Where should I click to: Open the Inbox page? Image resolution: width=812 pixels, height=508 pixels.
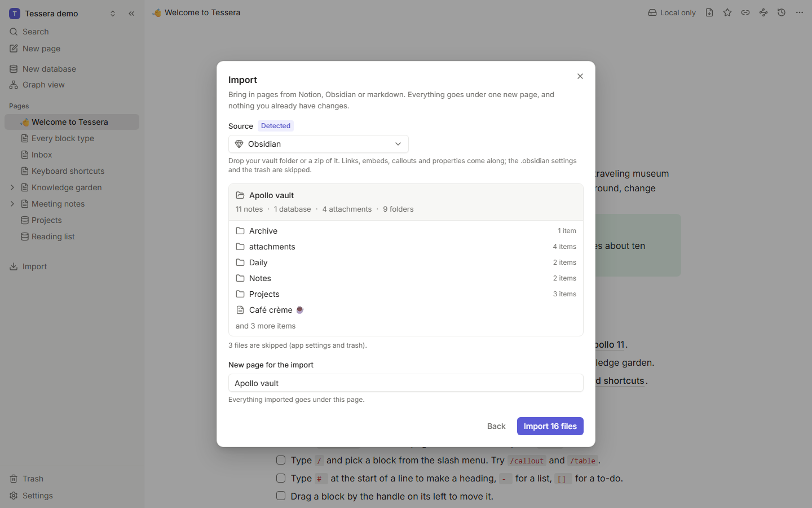point(72,155)
